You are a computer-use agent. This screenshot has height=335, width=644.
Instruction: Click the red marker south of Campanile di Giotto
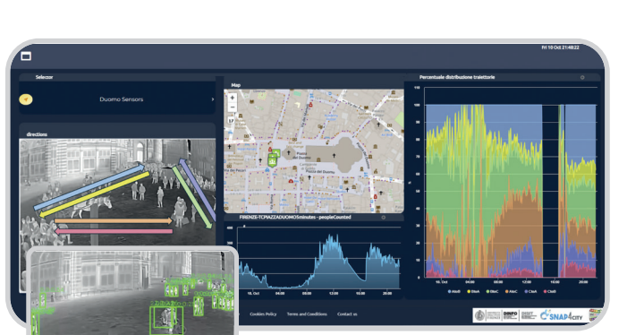[x=291, y=181]
